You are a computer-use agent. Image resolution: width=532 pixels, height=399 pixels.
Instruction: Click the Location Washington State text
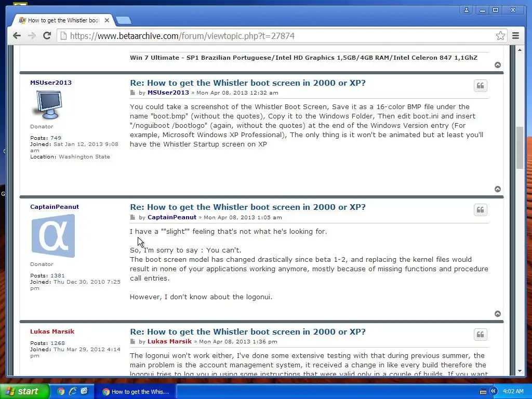click(x=70, y=157)
